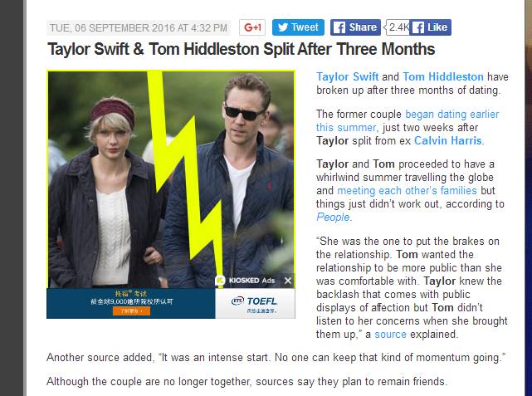Click the 2.4K share count bubble
The image size is (532, 396).
(x=397, y=27)
